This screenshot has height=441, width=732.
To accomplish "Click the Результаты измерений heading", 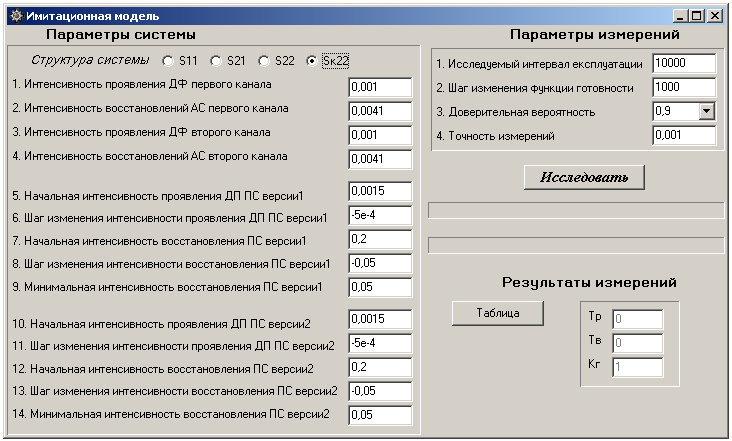I will [589, 282].
